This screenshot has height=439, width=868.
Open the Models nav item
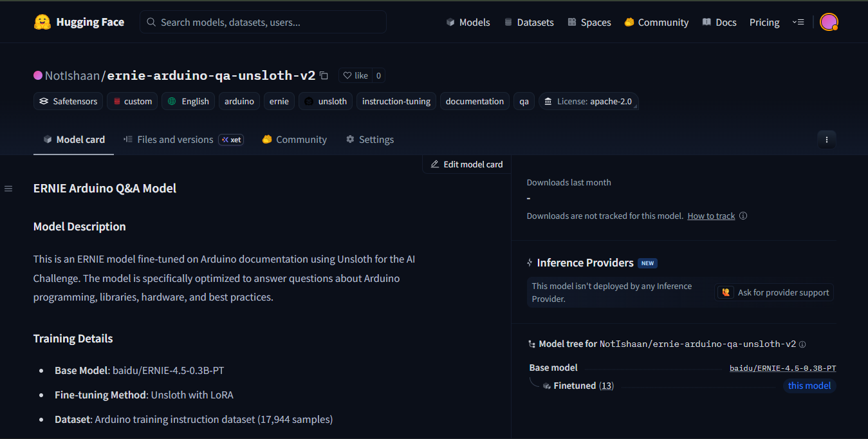pos(468,22)
